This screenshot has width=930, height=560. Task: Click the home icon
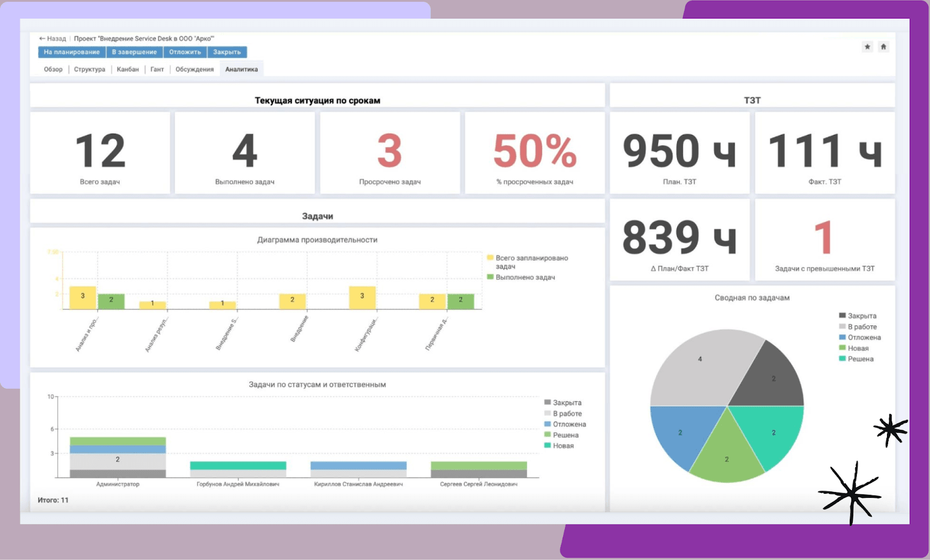click(883, 46)
